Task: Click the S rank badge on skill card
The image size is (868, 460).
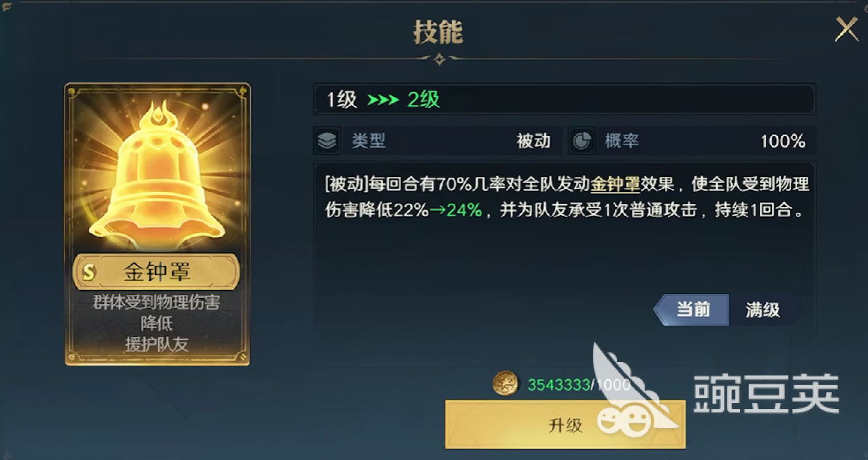Action: (89, 273)
